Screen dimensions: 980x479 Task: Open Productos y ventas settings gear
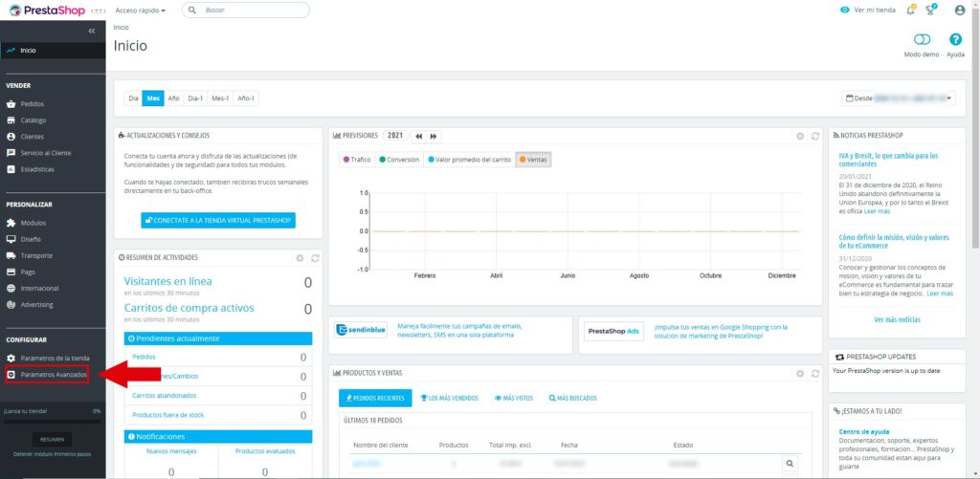(799, 374)
